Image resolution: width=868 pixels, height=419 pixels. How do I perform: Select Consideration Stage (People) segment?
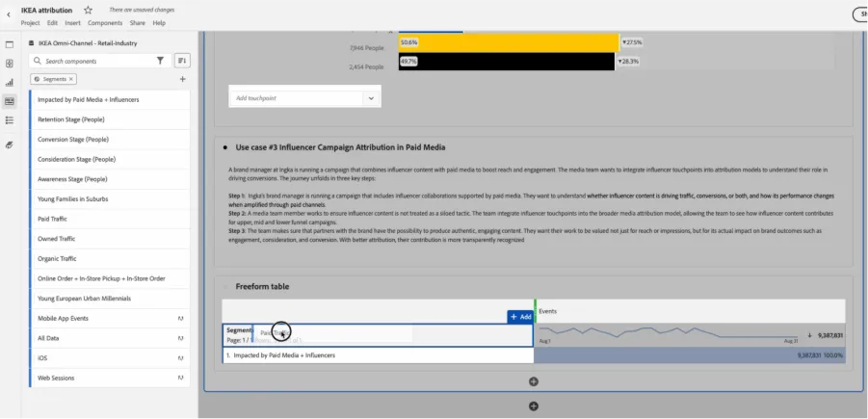coord(110,159)
